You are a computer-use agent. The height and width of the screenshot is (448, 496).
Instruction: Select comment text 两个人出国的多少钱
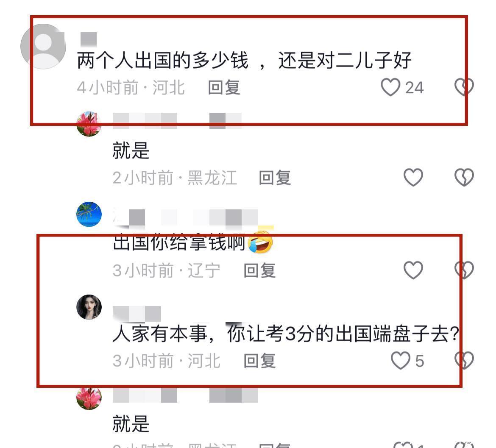(x=163, y=60)
